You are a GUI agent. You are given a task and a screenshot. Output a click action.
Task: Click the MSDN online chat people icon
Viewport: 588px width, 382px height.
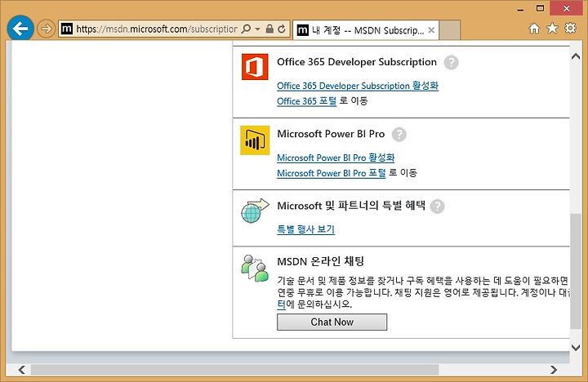255,269
